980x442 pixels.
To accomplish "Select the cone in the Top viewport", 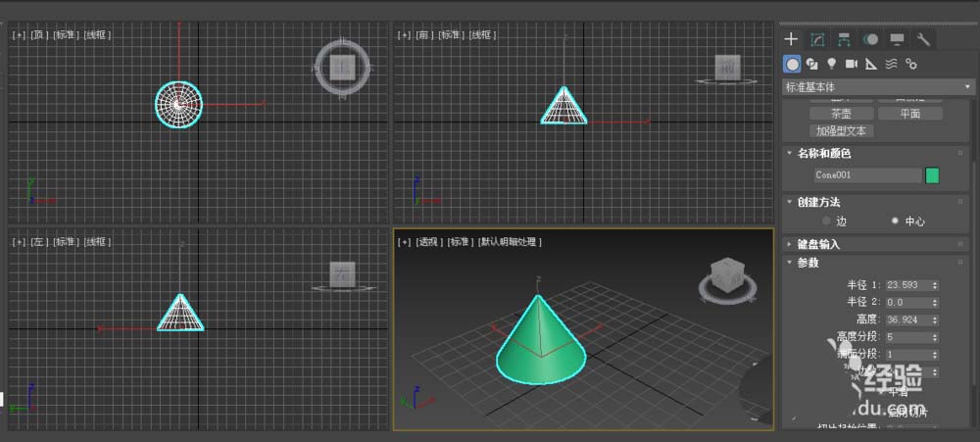I will click(x=178, y=105).
